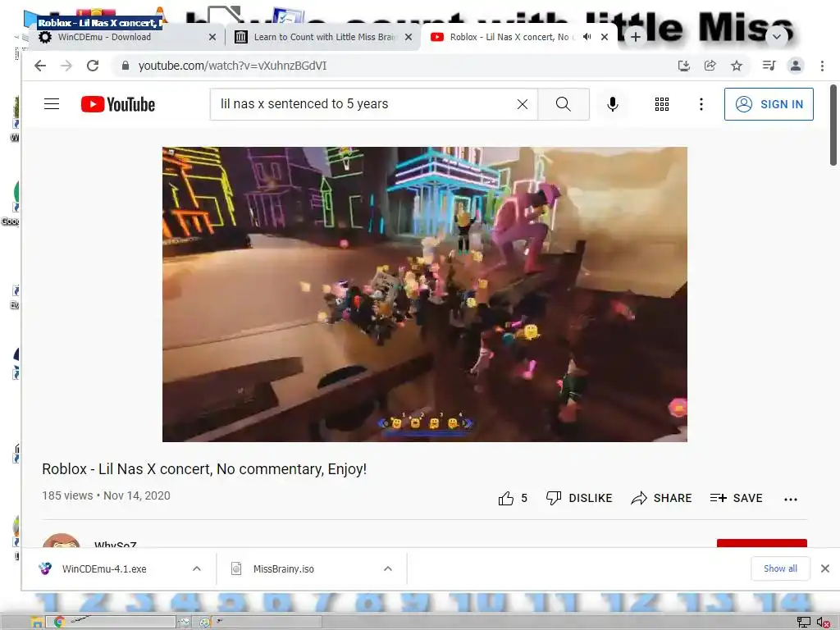Screen dimensions: 840x630
Task: Open a new browser tab
Action: point(636,37)
